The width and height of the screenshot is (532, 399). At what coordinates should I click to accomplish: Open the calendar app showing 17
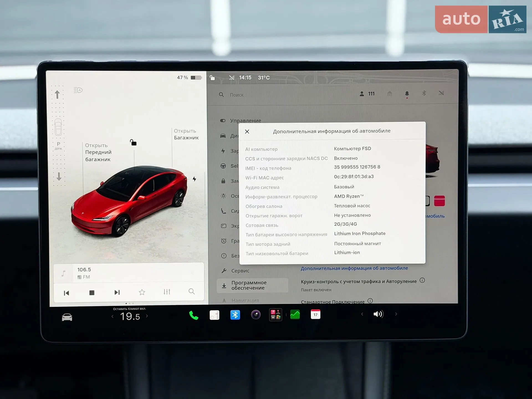(x=316, y=314)
